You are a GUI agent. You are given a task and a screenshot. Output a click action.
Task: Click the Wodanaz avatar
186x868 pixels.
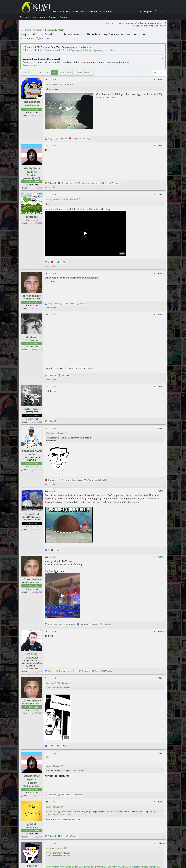32,324
